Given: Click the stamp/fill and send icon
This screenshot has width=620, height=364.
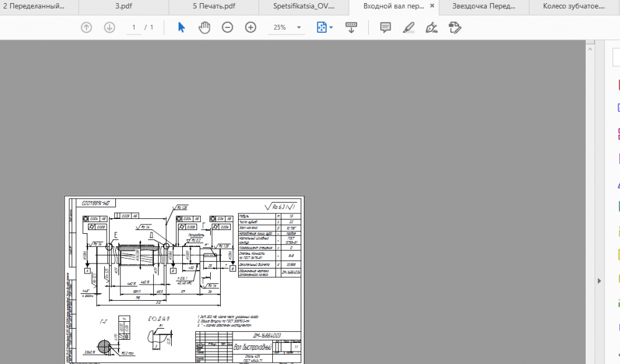Looking at the screenshot, I should click(x=454, y=27).
